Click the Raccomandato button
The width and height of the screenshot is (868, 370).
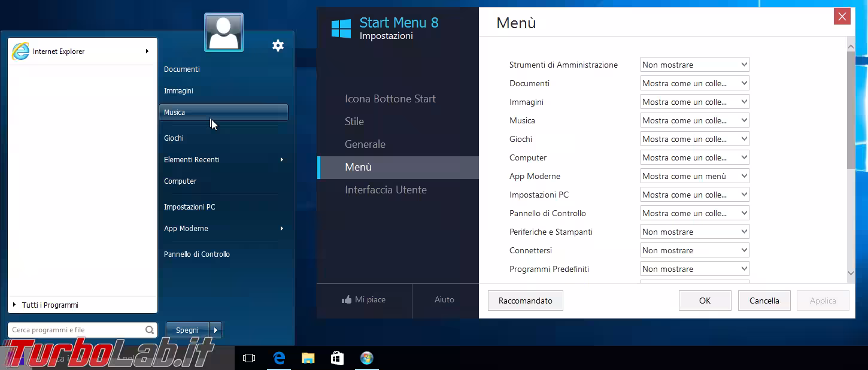click(525, 300)
